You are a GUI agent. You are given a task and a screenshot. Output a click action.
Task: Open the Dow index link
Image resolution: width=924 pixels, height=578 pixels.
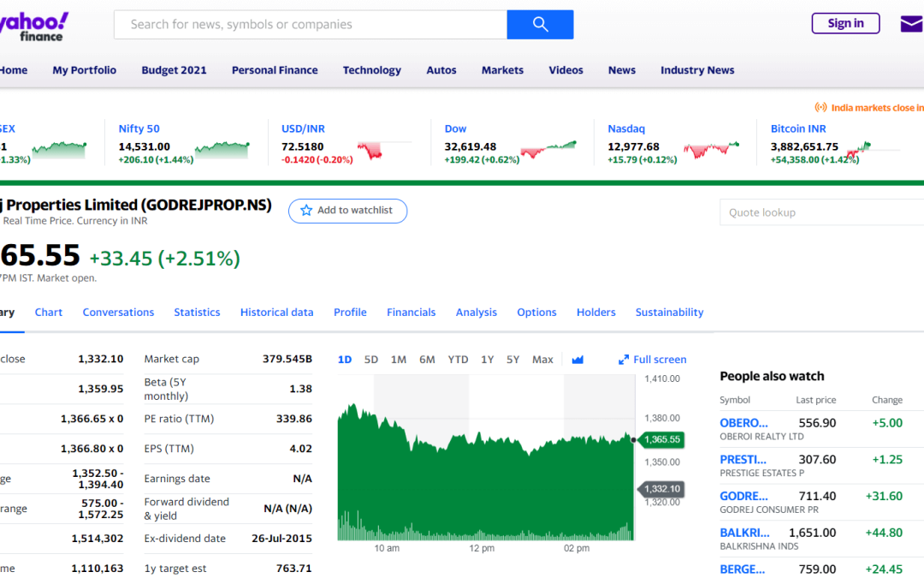click(x=455, y=128)
